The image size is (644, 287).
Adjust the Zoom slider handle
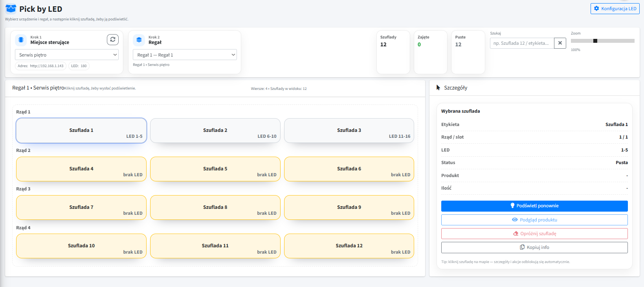pyautogui.click(x=595, y=41)
